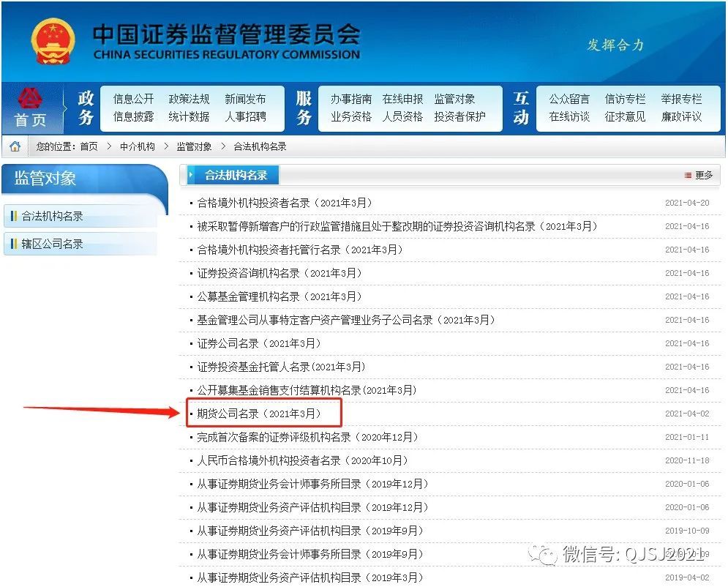Viewport: 728px width, 587px height.
Task: Open 投资者保护 service menu item
Action: click(x=459, y=116)
